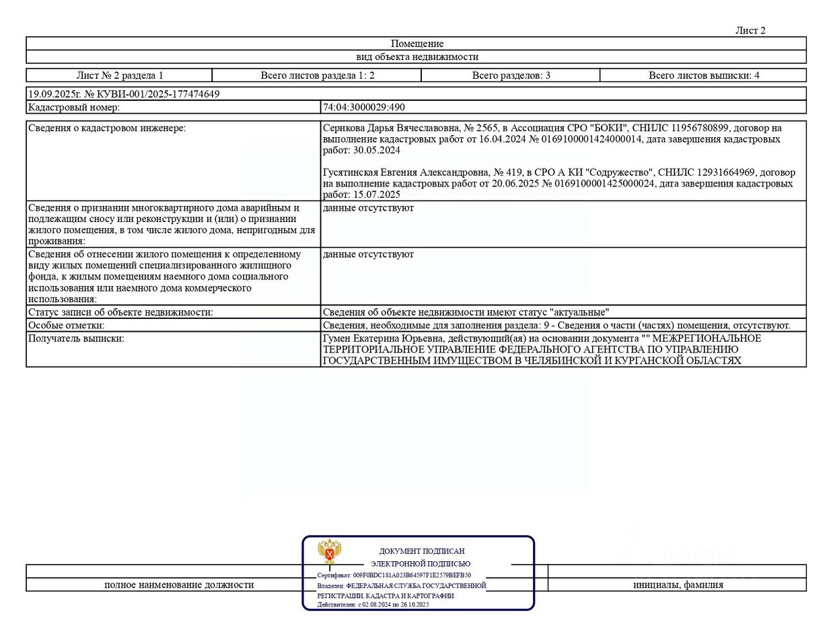The width and height of the screenshot is (833, 644).
Task: Click the 'Сведения о кадастровом инженере:' label
Action: click(x=107, y=128)
